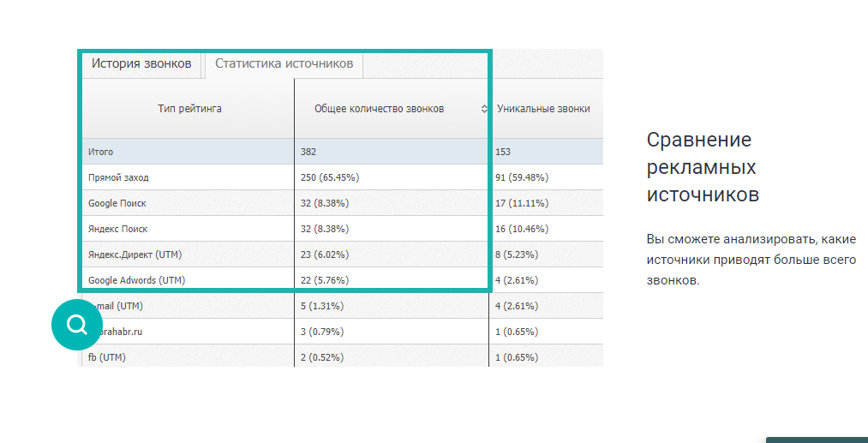Click Уникальные звонки column header
This screenshot has width=868, height=443.
[543, 109]
